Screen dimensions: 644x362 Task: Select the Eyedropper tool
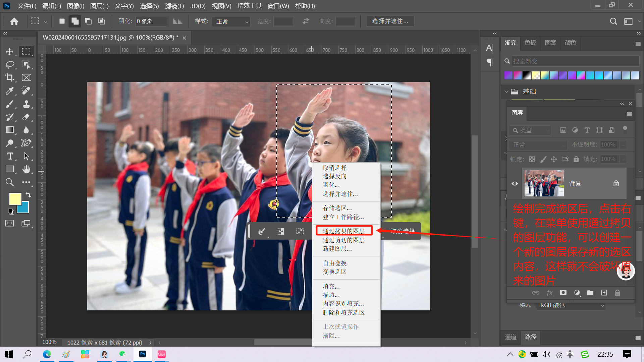coord(9,90)
